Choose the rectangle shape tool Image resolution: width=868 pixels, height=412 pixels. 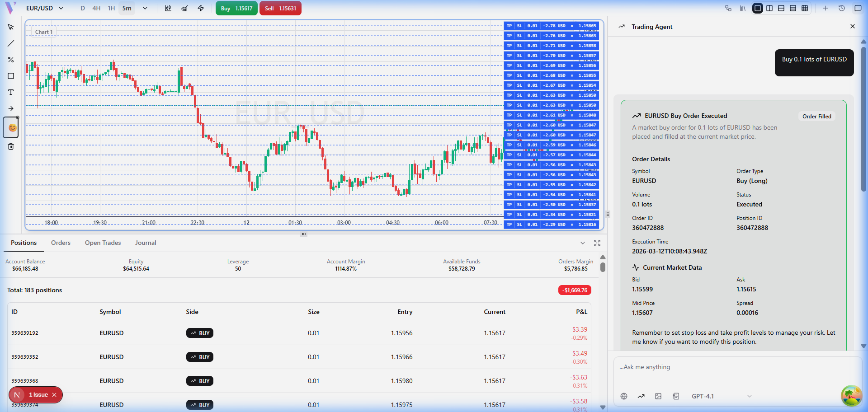[x=11, y=76]
